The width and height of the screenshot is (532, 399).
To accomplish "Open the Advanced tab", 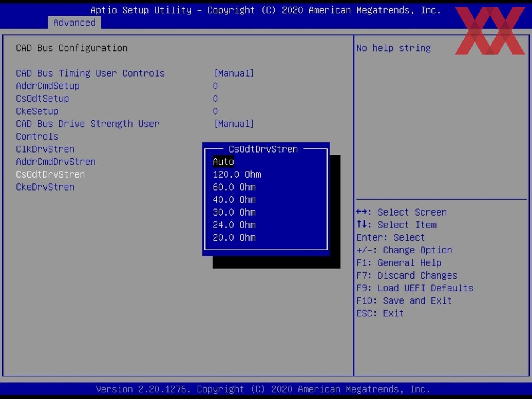I will [x=74, y=23].
